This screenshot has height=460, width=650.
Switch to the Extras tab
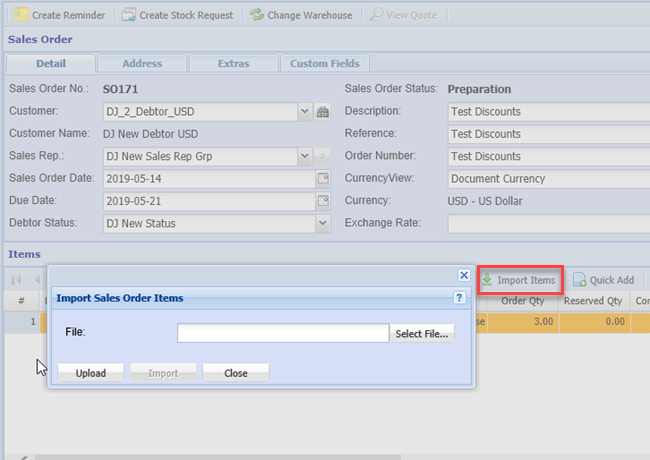(x=234, y=63)
